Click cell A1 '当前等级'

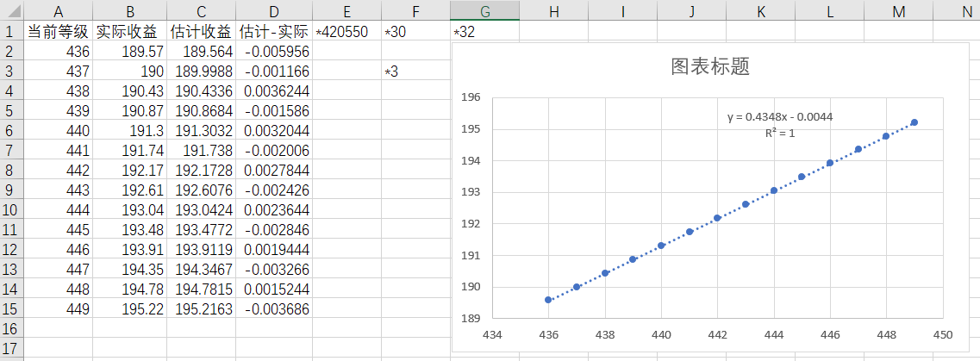click(x=59, y=31)
